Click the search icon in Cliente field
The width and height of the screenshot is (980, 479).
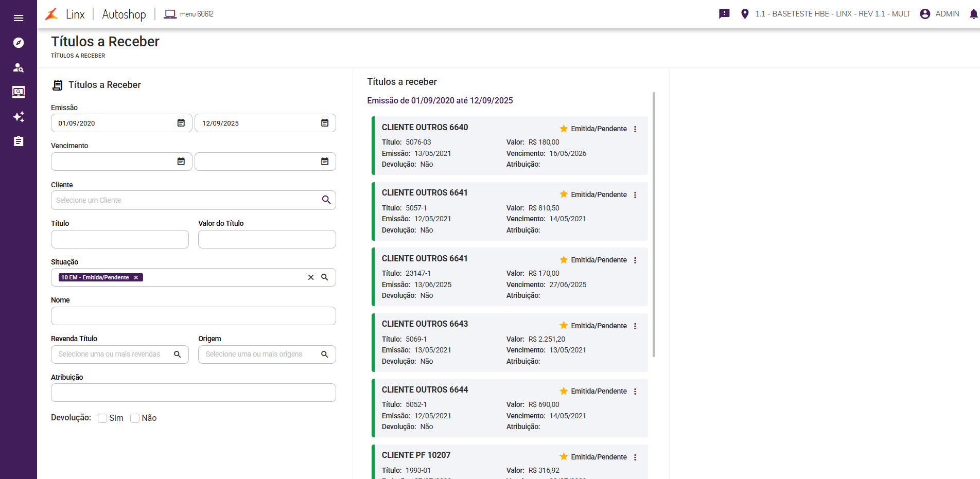[326, 200]
